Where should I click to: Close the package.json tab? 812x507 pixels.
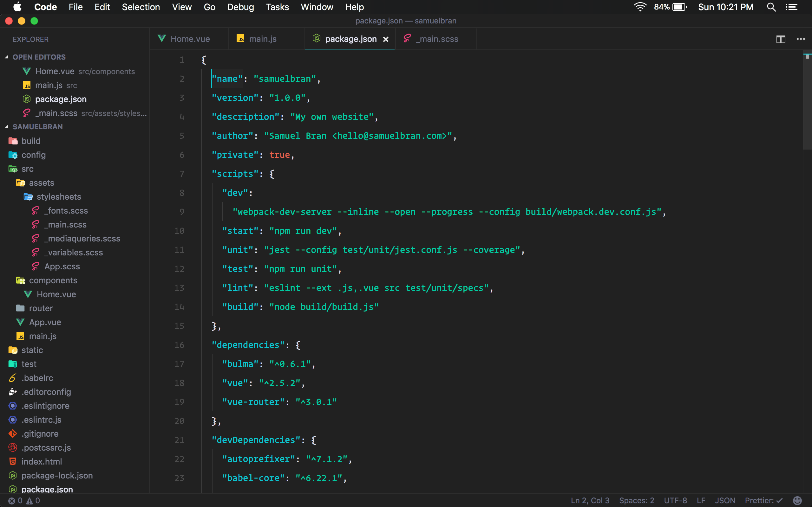386,39
